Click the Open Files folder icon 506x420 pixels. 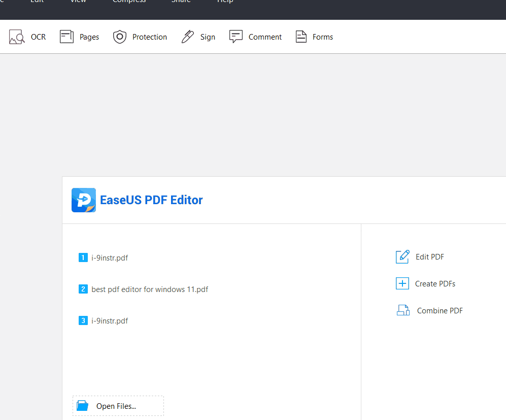coord(82,405)
